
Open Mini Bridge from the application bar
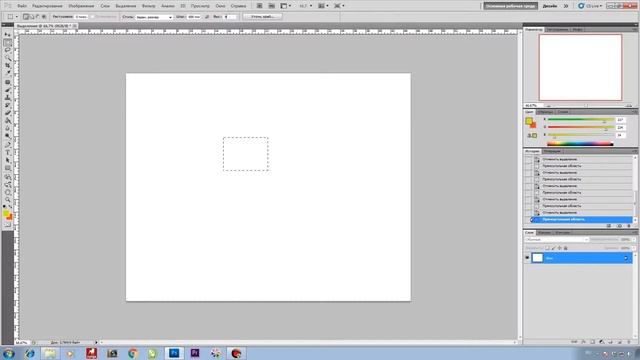[x=271, y=6]
